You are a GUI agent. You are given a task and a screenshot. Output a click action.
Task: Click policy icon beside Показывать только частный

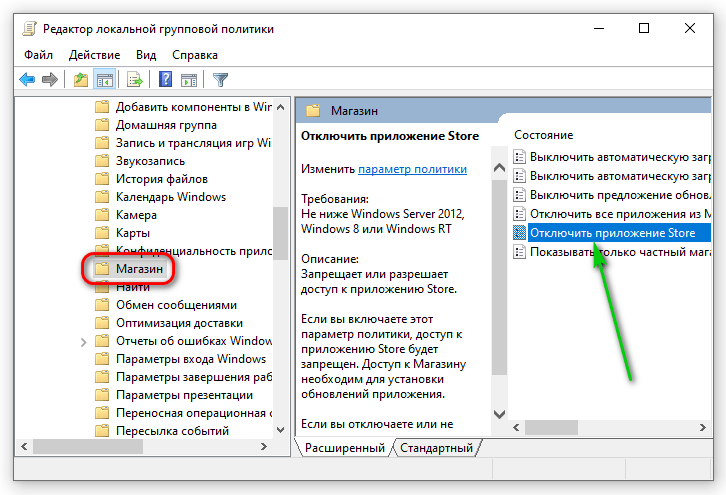519,252
